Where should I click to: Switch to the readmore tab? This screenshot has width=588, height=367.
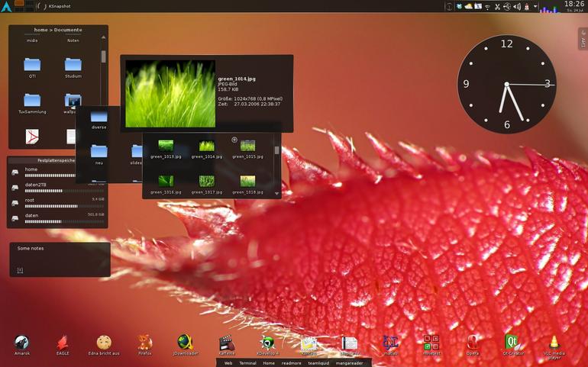click(x=292, y=363)
